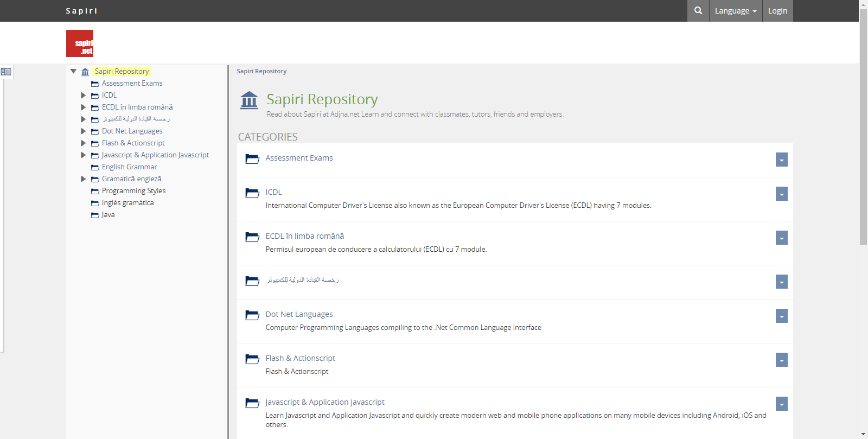This screenshot has width=868, height=439.
Task: Click folder icon of Programming Styles in tree
Action: point(95,191)
